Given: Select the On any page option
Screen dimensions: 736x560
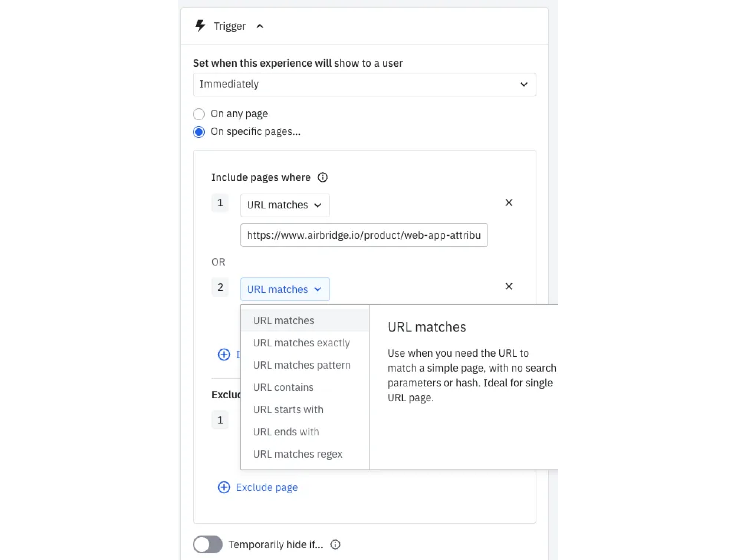Looking at the screenshot, I should [x=199, y=114].
